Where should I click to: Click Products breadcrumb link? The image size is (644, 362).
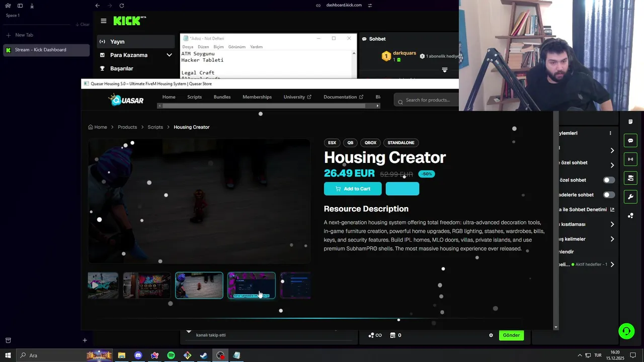[x=127, y=127]
